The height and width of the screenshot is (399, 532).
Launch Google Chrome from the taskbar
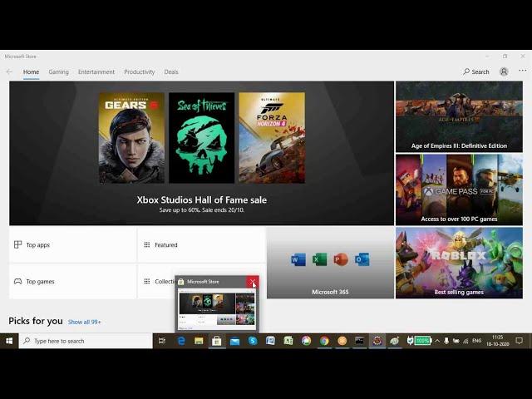click(x=324, y=341)
